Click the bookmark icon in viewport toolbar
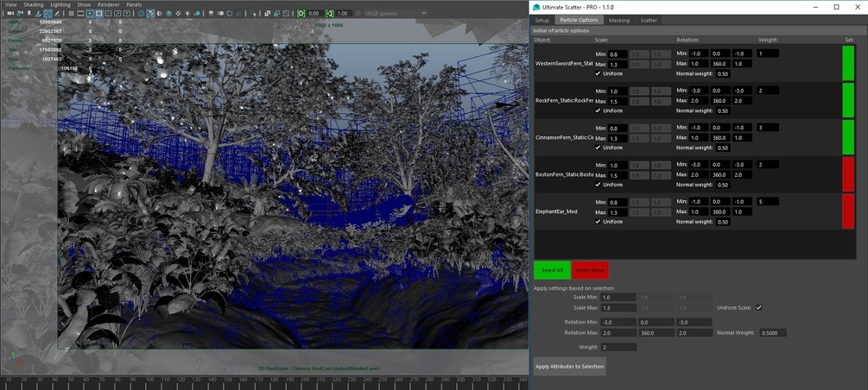Viewport: 868px width, 390px height. 28,14
